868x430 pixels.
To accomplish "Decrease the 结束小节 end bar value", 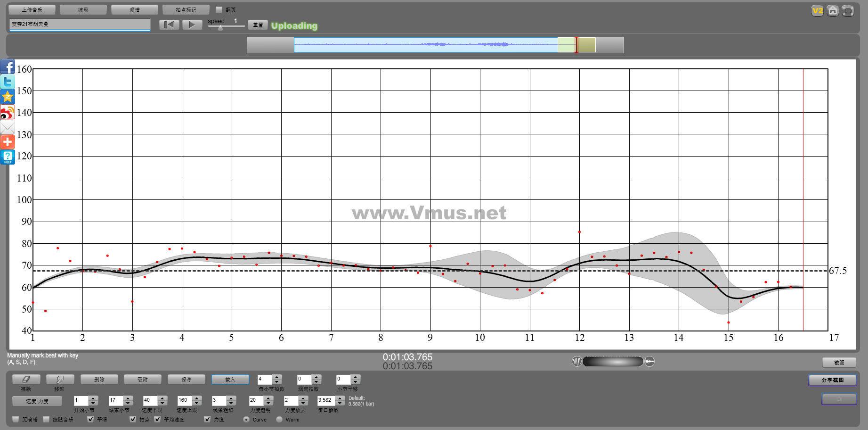I will tap(128, 403).
